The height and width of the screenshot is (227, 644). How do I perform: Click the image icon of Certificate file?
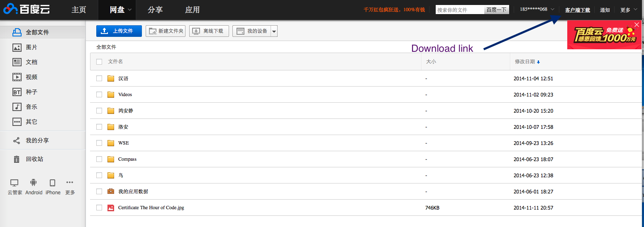pyautogui.click(x=111, y=208)
